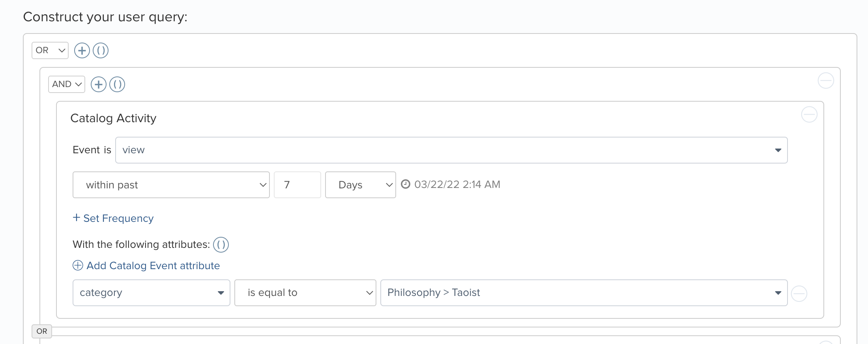Image resolution: width=868 pixels, height=344 pixels.
Task: Open the 'within past' time range dropdown
Action: point(171,185)
